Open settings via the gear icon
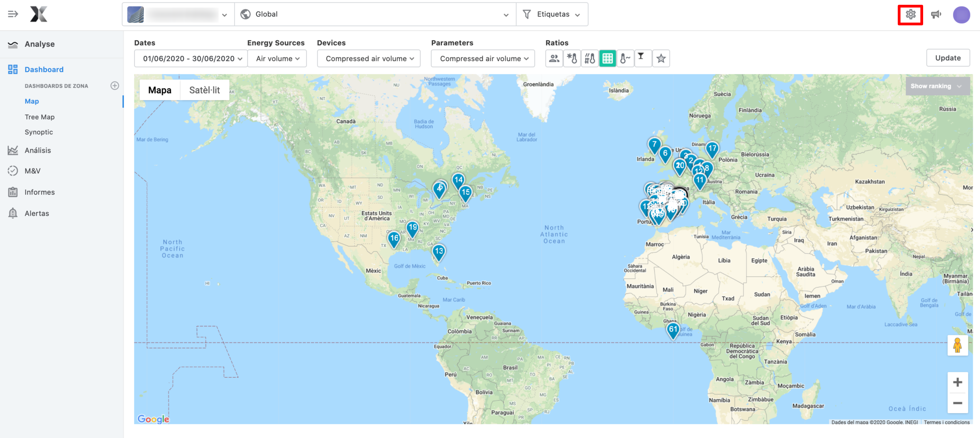The width and height of the screenshot is (980, 438). 910,14
